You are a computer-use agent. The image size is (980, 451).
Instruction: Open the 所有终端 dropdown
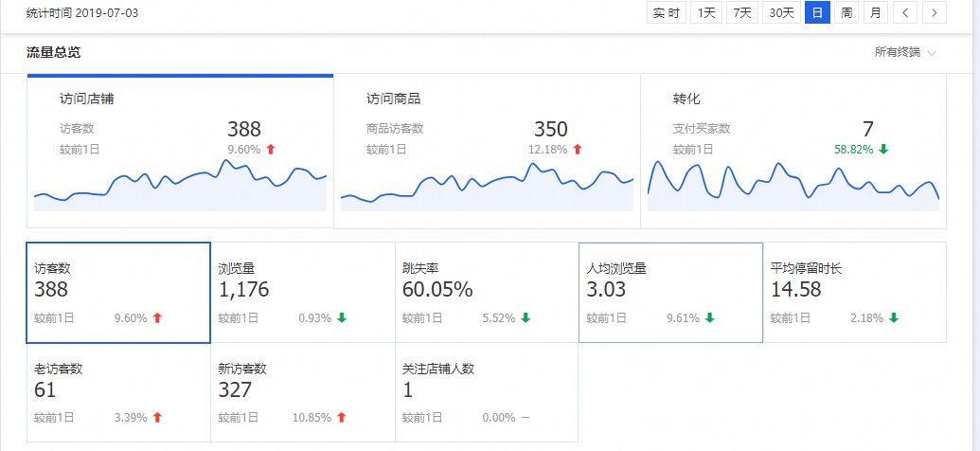pyautogui.click(x=905, y=53)
